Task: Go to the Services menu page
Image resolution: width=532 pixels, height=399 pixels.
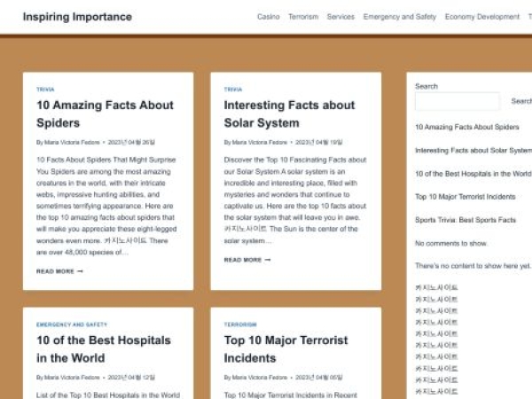Action: pyautogui.click(x=340, y=17)
